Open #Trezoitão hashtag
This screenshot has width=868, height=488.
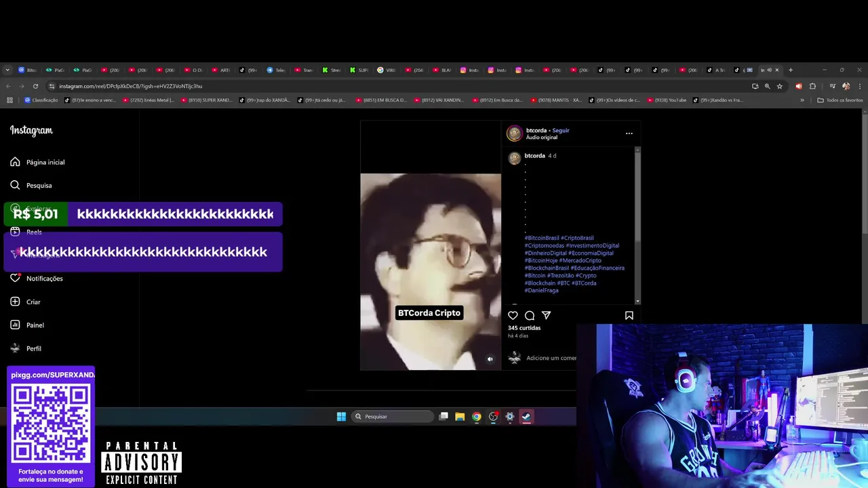(x=561, y=275)
